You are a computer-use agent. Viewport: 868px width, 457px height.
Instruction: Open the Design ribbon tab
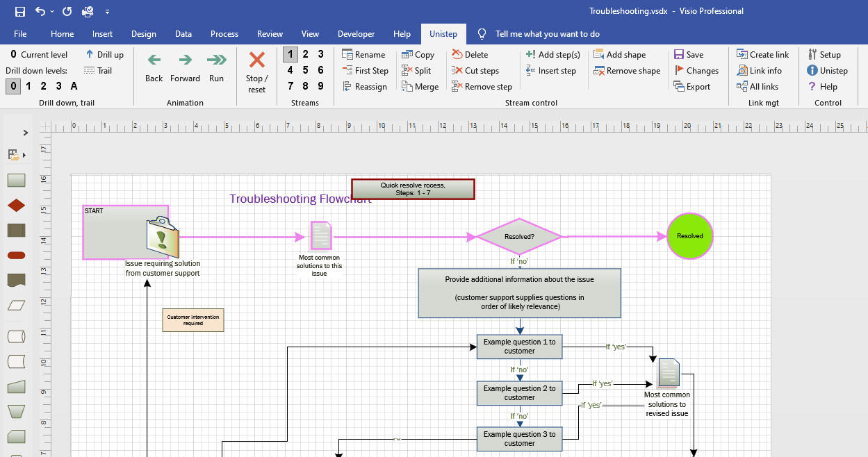click(x=144, y=34)
